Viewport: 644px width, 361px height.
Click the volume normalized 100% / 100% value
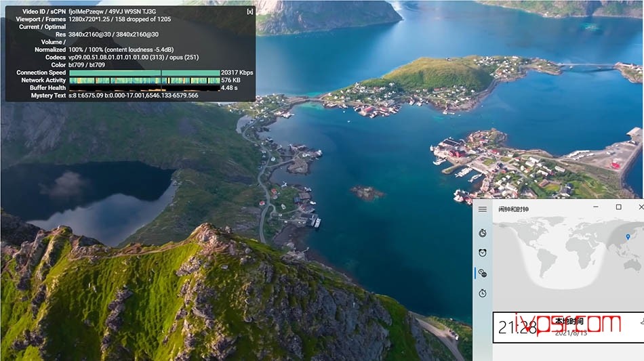point(121,49)
